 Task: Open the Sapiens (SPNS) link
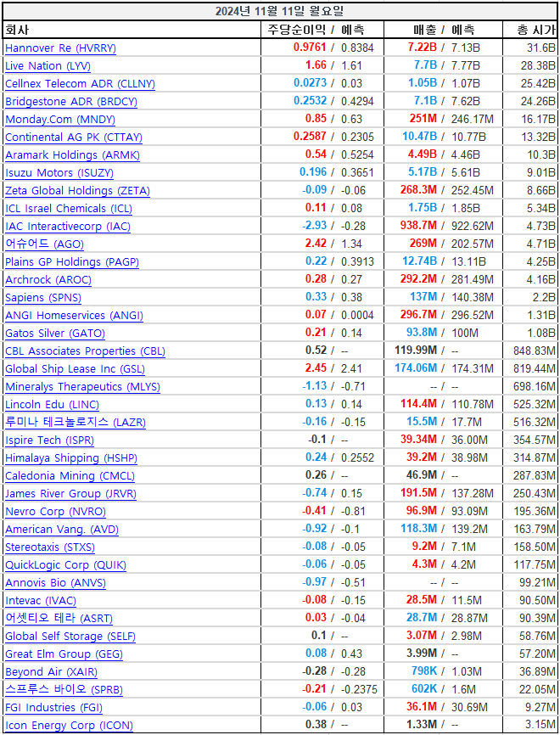coord(43,297)
